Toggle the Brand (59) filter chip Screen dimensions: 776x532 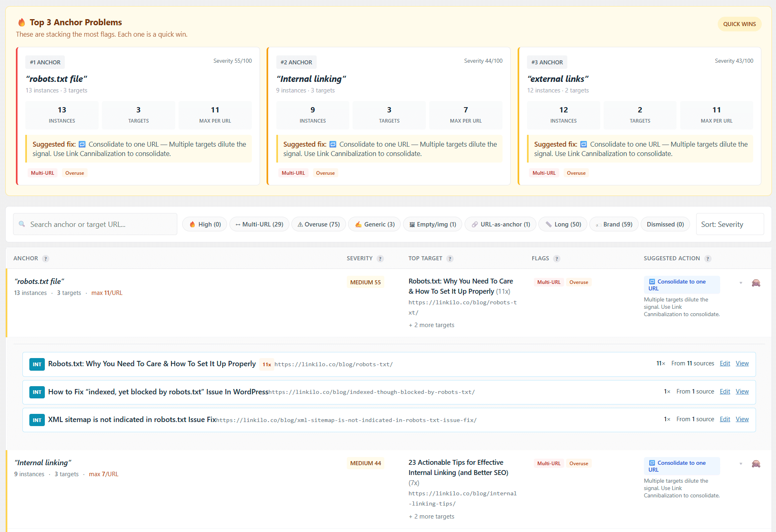point(614,224)
